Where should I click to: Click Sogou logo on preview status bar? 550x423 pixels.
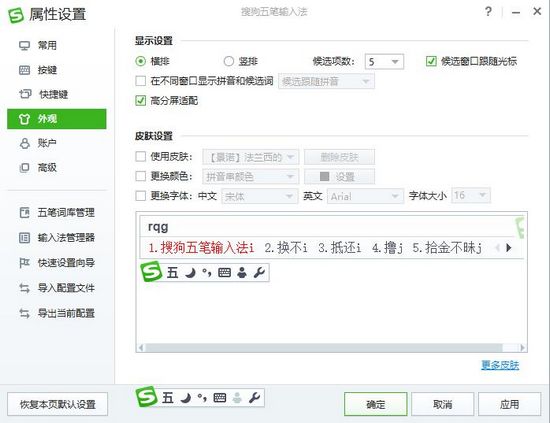(151, 272)
